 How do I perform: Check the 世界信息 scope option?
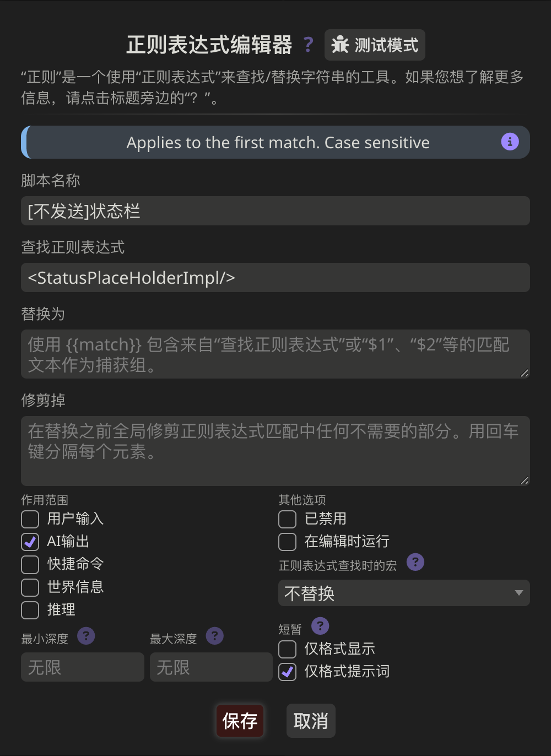[30, 587]
